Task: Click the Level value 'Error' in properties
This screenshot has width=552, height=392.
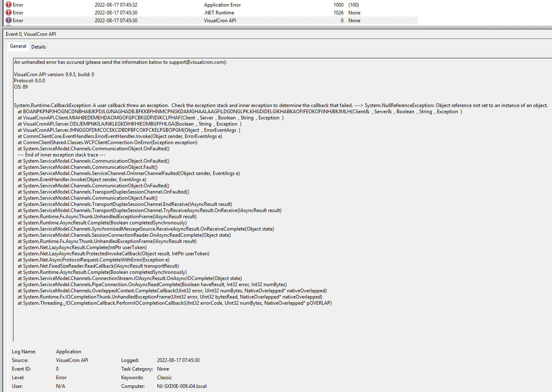Action: click(61, 378)
